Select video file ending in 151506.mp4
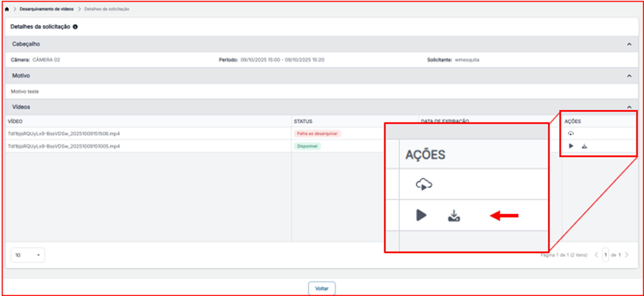The image size is (644, 296). [64, 134]
